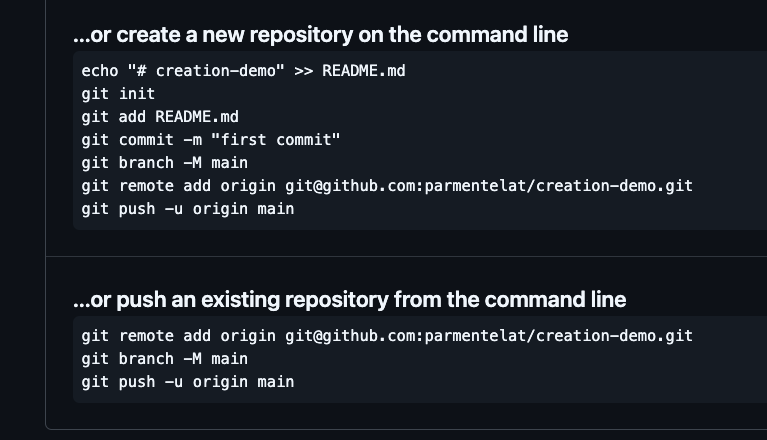Click the "push an existing repository" heading
This screenshot has width=767, height=440.
(349, 299)
